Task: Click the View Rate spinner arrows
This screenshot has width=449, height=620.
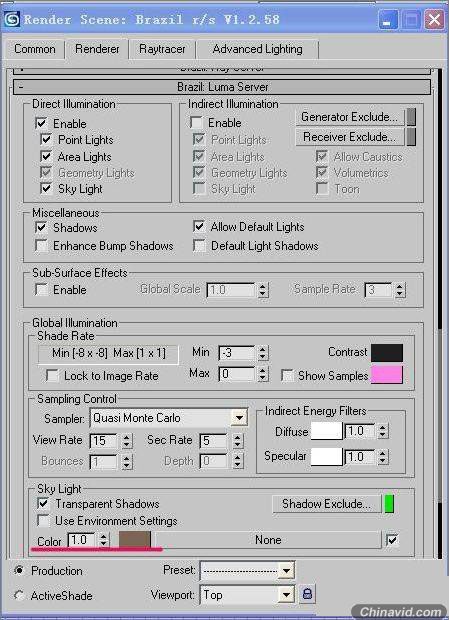Action: [x=126, y=440]
